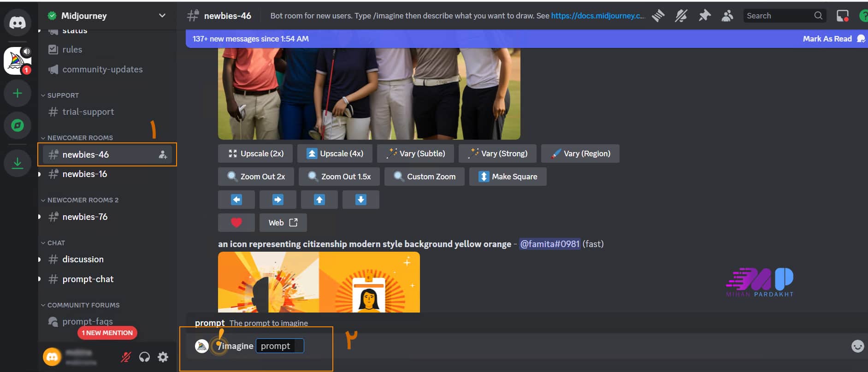Click the emoji picker smiley icon
The height and width of the screenshot is (372, 868).
click(x=857, y=346)
